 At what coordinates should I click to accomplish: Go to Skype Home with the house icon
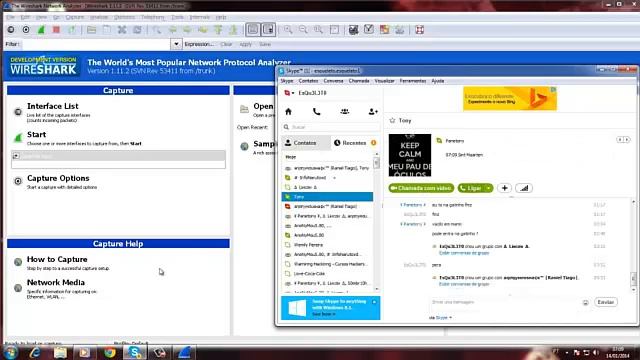tap(289, 111)
